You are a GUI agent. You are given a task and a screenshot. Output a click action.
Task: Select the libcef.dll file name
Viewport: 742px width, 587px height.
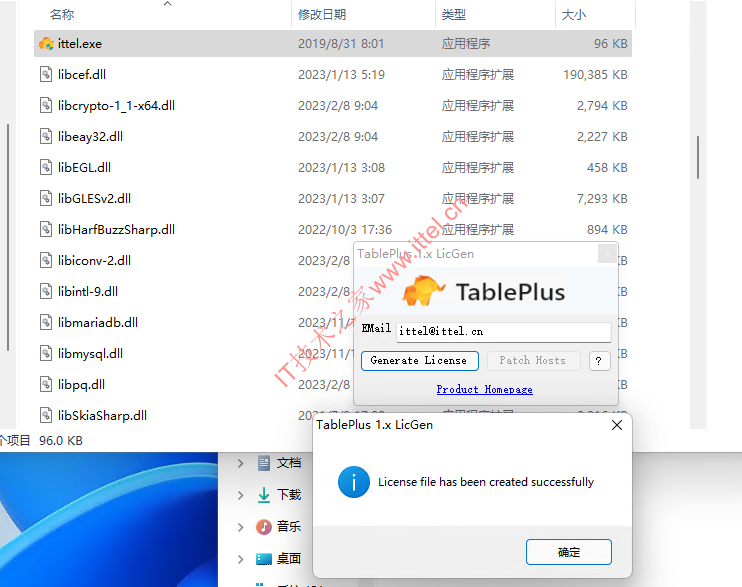coord(82,75)
